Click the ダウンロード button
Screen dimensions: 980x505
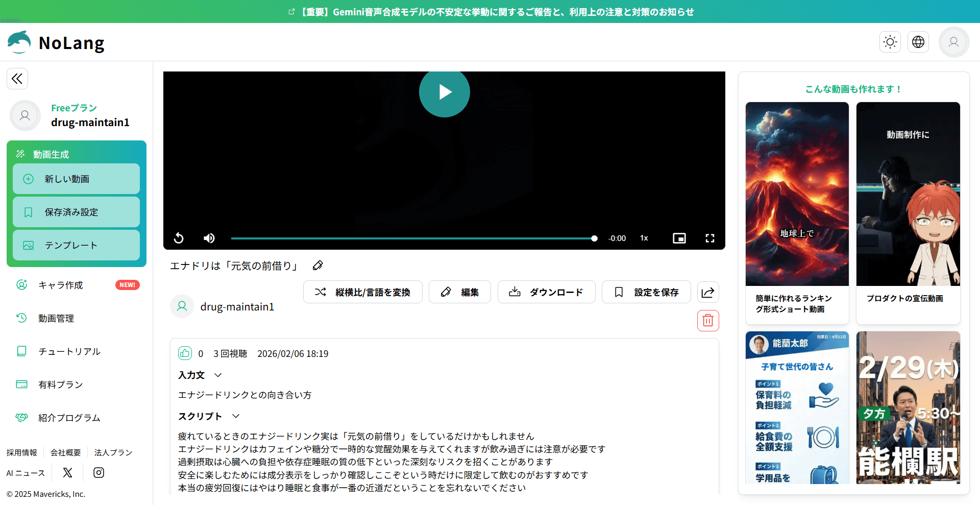pyautogui.click(x=546, y=292)
